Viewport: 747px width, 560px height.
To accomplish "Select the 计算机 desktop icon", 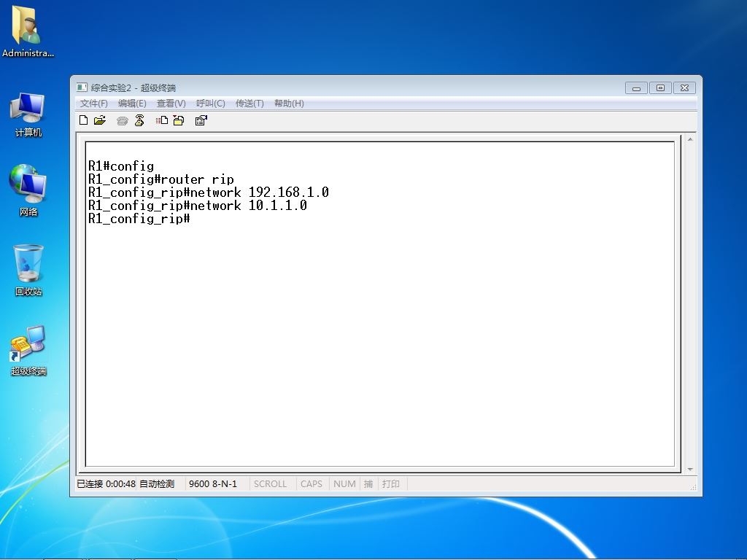I will (28, 115).
